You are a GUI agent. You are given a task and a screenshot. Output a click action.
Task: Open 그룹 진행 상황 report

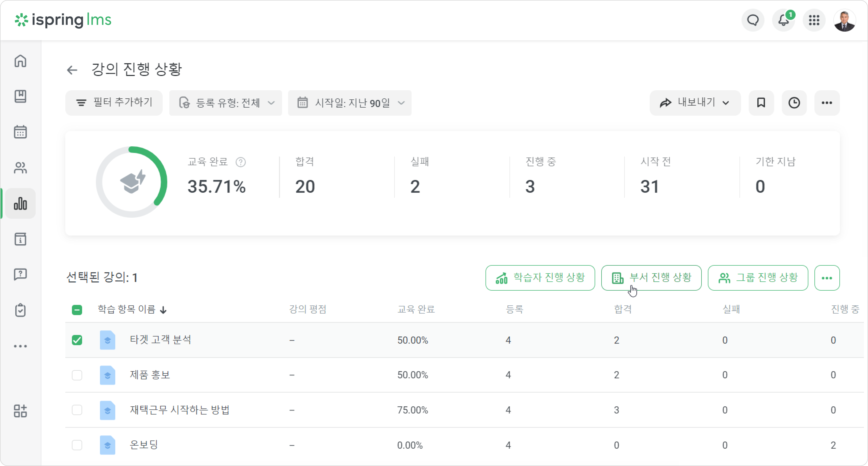click(758, 278)
